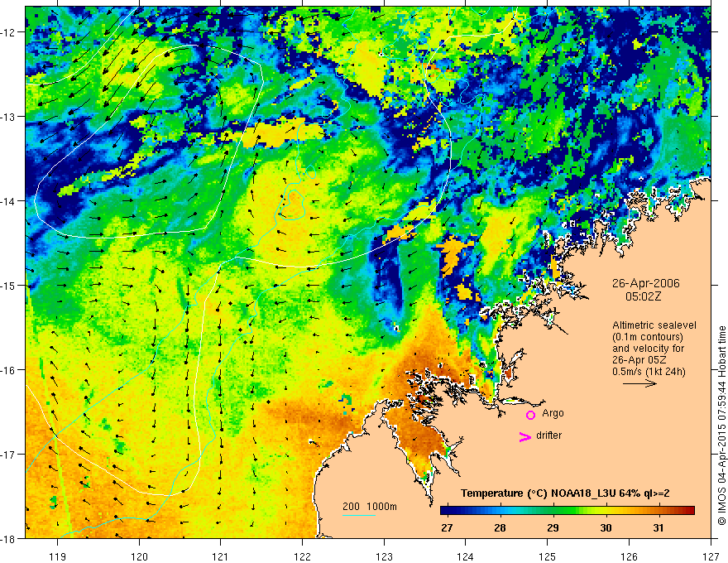Click the date text 26-Apr-2006
The width and height of the screenshot is (728, 563).
tap(645, 283)
